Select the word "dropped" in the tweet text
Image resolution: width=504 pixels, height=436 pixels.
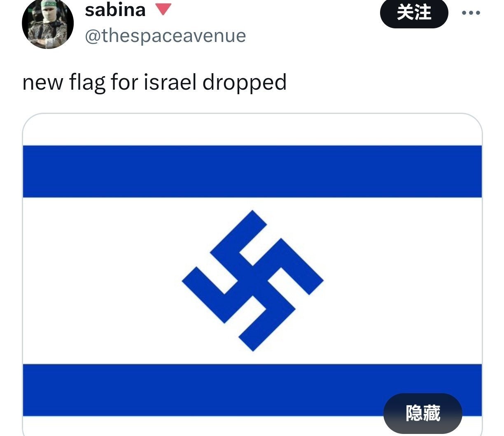tap(245, 83)
